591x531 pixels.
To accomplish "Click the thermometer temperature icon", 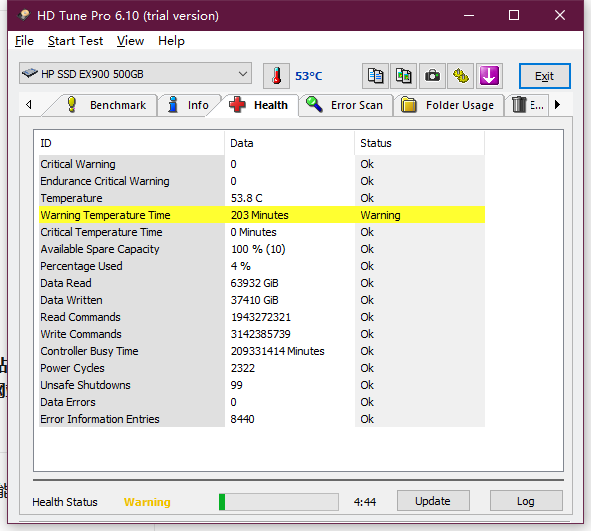I will coord(276,76).
